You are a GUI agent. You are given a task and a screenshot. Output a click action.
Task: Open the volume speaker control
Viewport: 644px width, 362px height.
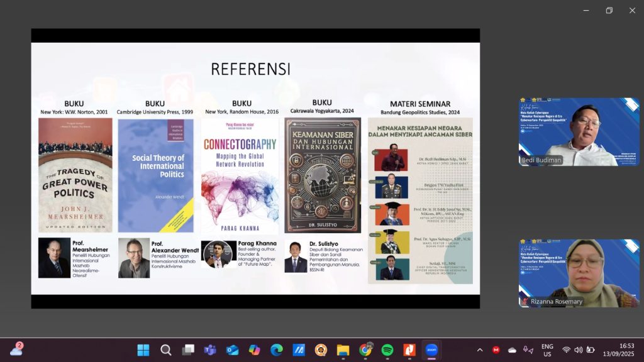pos(579,350)
